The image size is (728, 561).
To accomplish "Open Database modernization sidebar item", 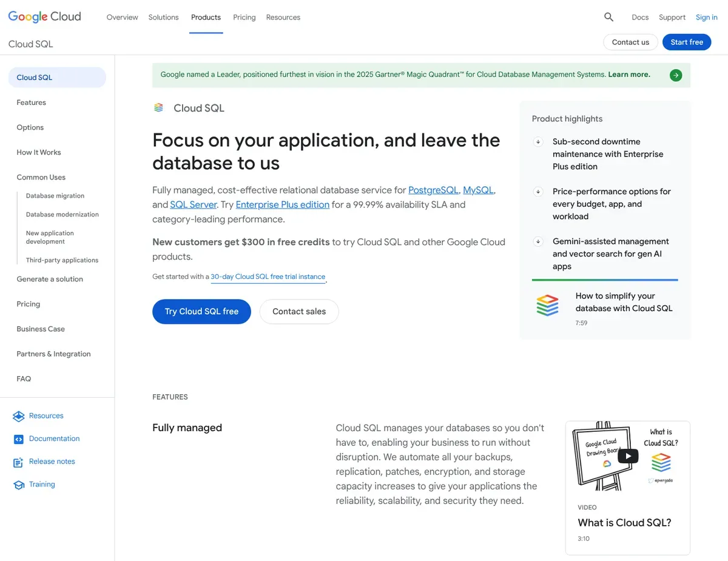I will 62,215.
